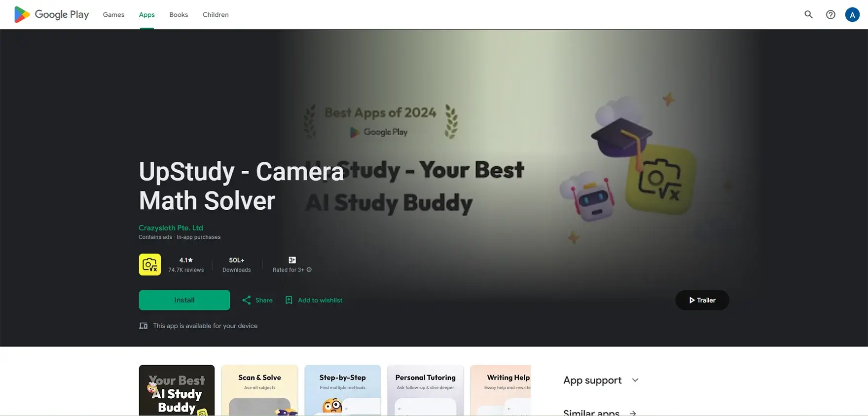Click the wishlist bookmark icon

[x=289, y=300]
